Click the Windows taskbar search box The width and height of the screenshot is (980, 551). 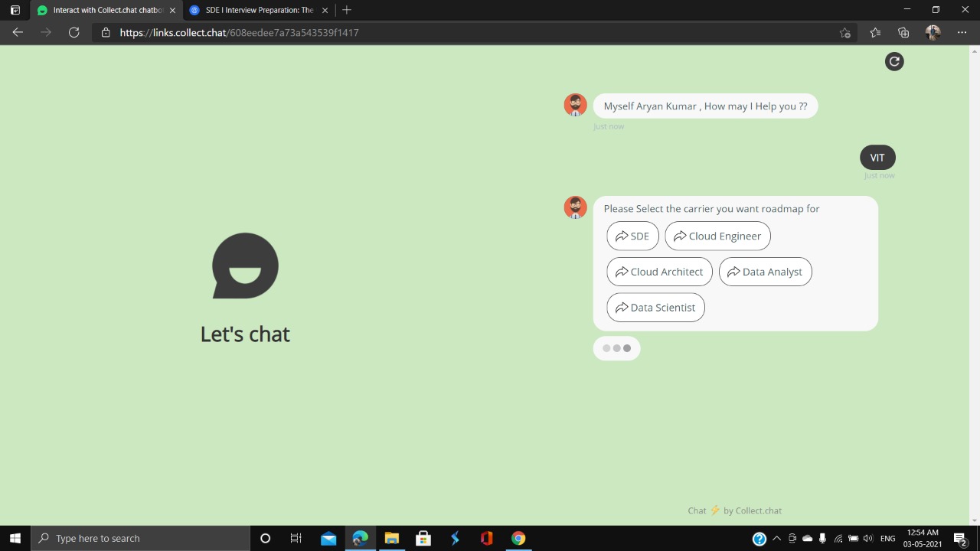pyautogui.click(x=140, y=538)
